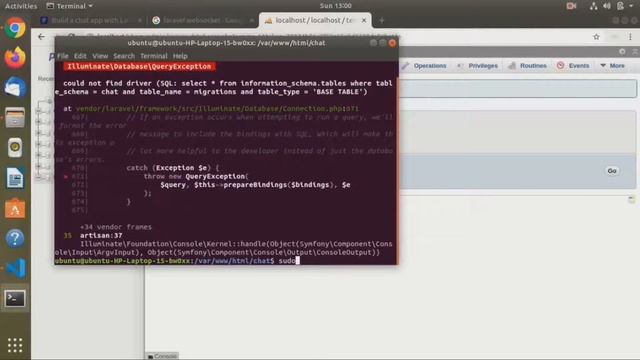Click the battery icon in top bar
This screenshot has width=640, height=360.
click(620, 6)
